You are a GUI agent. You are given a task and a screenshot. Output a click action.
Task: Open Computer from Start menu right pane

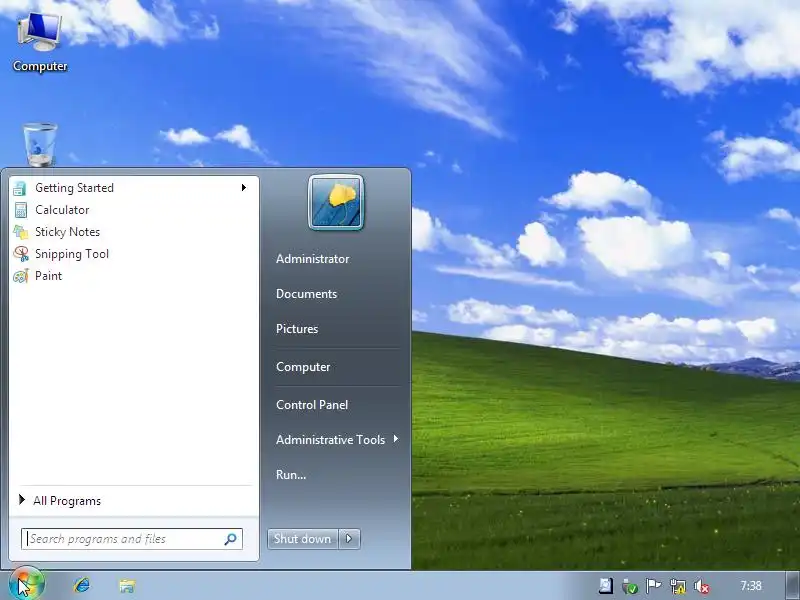click(x=303, y=367)
